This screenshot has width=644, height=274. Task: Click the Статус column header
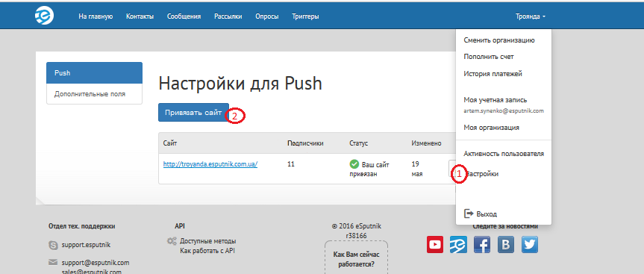(358, 143)
